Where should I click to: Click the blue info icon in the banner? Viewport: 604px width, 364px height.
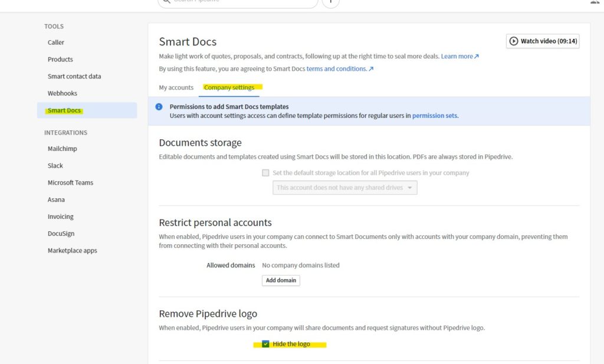159,107
